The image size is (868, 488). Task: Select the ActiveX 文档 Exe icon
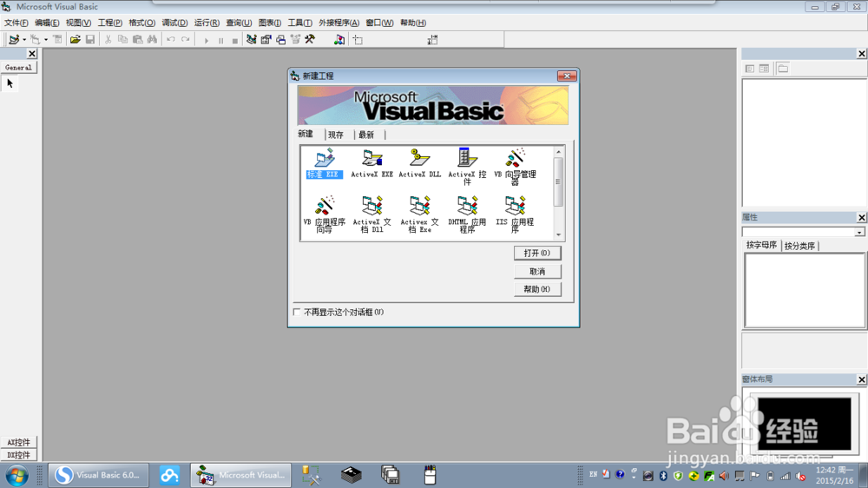coord(419,214)
